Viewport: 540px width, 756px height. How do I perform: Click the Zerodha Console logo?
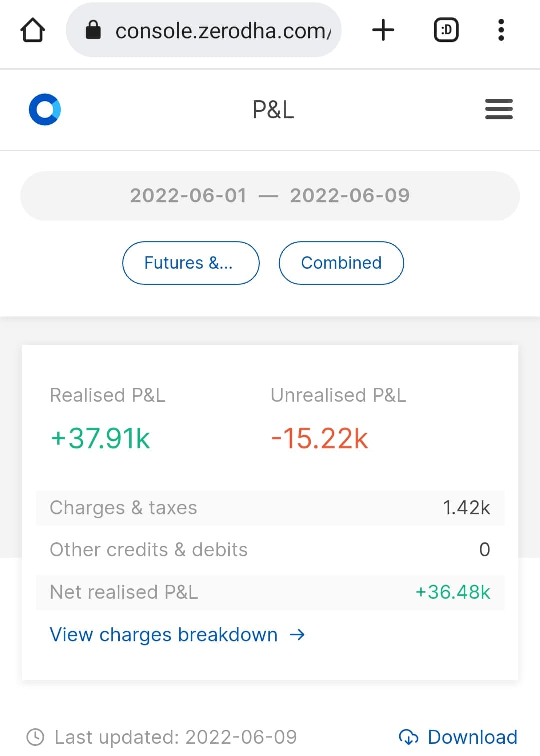pos(45,109)
